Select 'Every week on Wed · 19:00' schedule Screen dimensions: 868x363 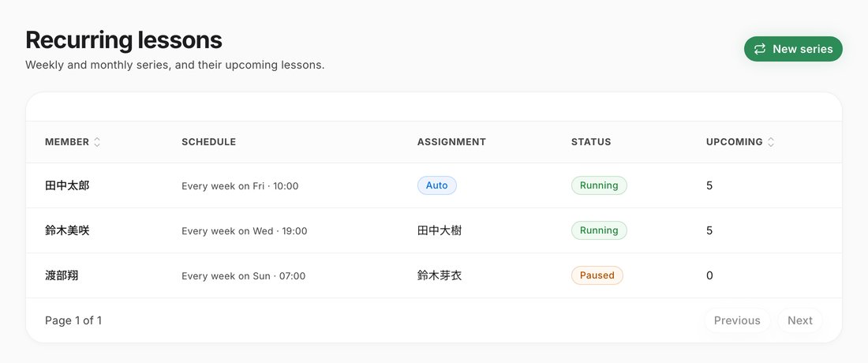pyautogui.click(x=244, y=230)
